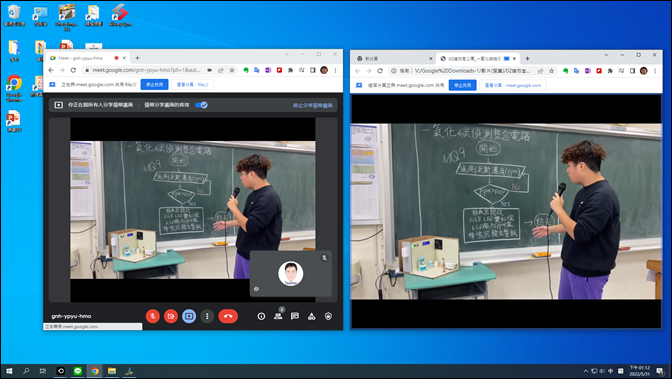Click the self-view tile with avatar
Screen dimensions: 672x379
pyautogui.click(x=291, y=274)
